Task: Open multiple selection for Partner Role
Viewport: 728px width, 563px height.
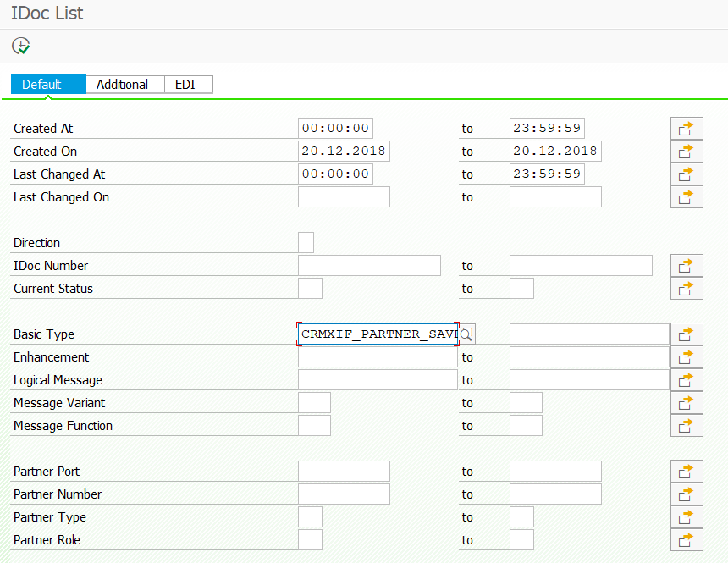Action: click(687, 540)
